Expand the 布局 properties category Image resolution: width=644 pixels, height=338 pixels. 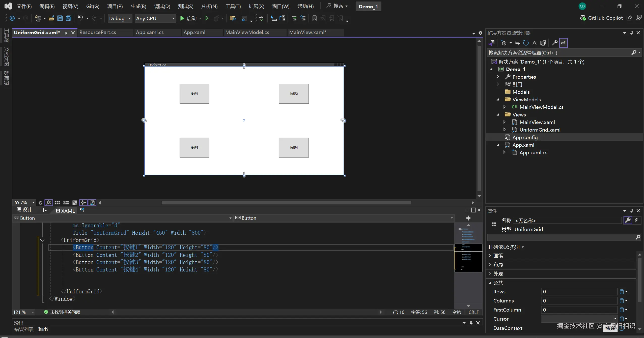[490, 265]
